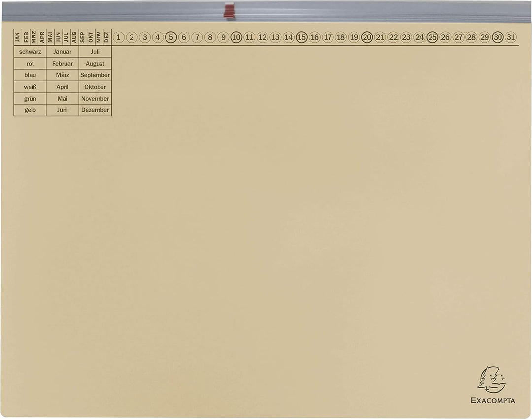Choose the bold circled number 25

click(x=432, y=37)
